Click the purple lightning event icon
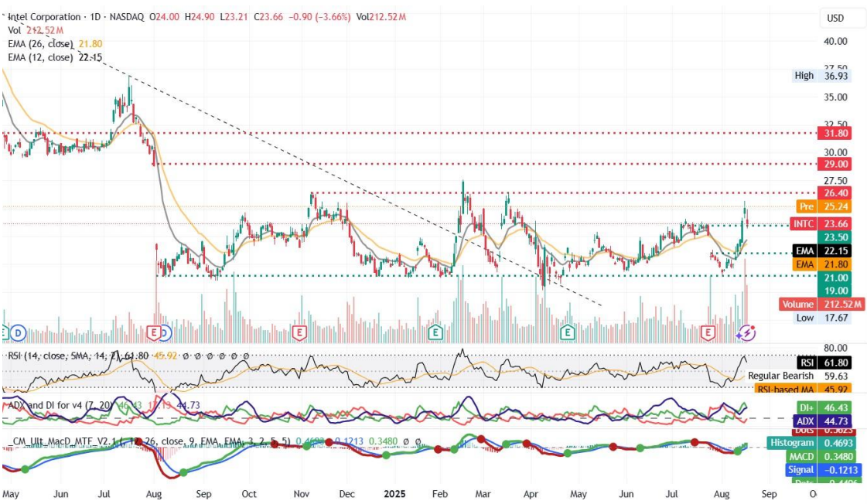The image size is (867, 504). (747, 332)
